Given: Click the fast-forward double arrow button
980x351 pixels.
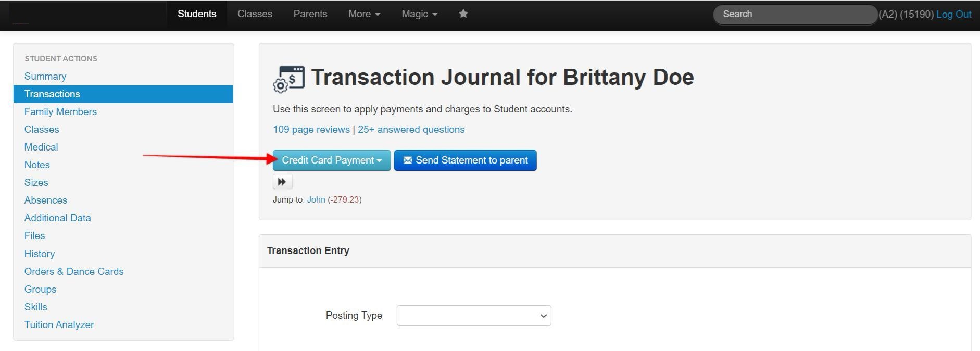Looking at the screenshot, I should [x=282, y=182].
